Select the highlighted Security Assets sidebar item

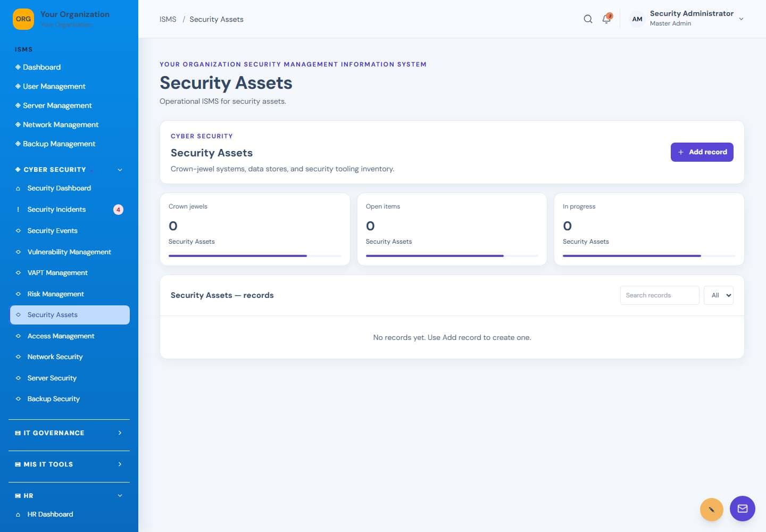coord(70,315)
